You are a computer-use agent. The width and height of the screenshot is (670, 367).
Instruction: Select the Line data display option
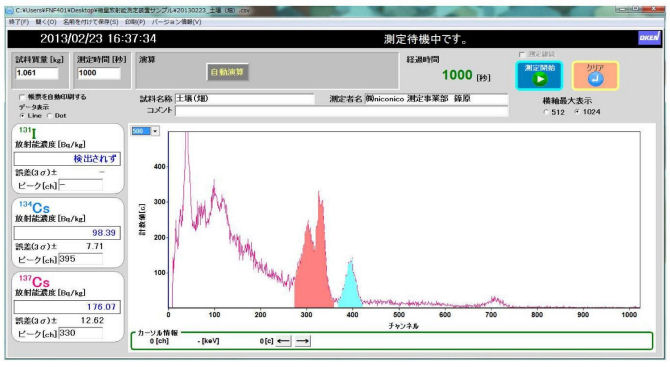coord(22,116)
